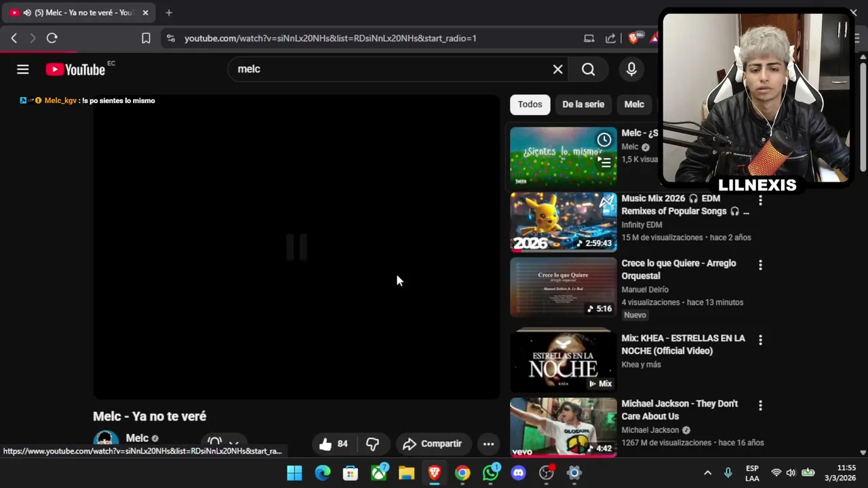The height and width of the screenshot is (488, 868).
Task: Open WhatsApp from the taskbar
Action: 490,472
